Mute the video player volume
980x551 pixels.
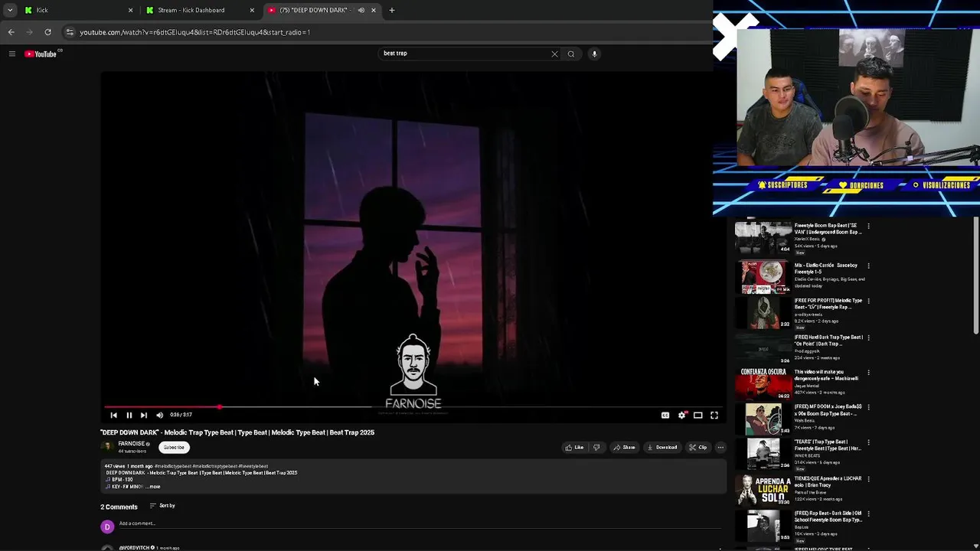coord(159,415)
